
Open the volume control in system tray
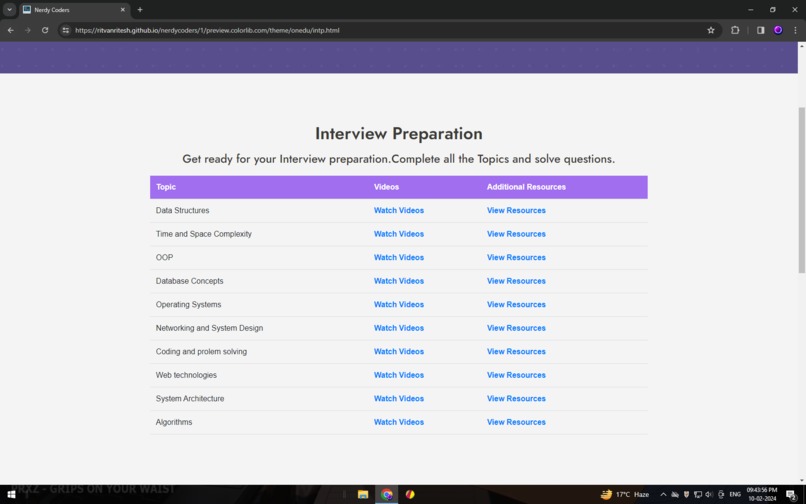coord(709,495)
